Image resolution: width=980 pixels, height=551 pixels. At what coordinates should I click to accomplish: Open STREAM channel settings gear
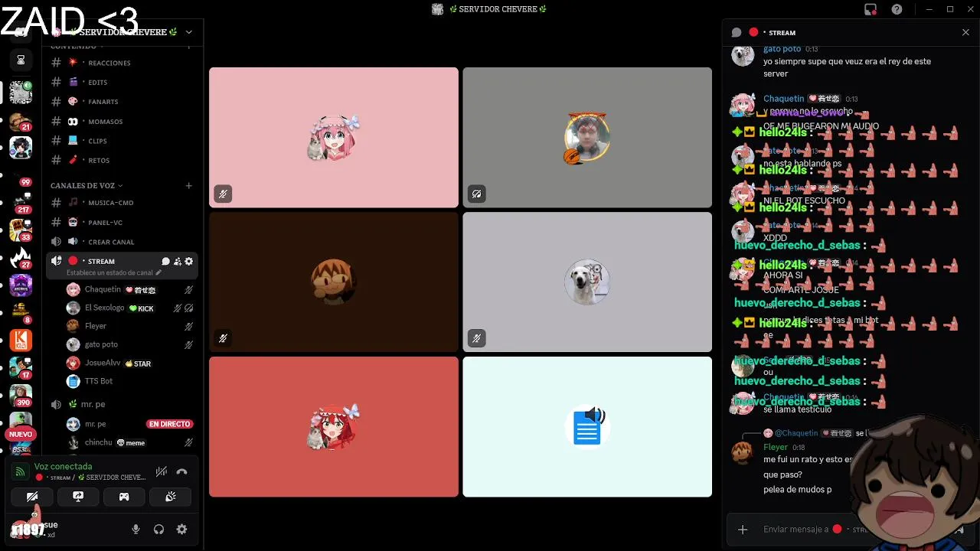[x=189, y=261]
